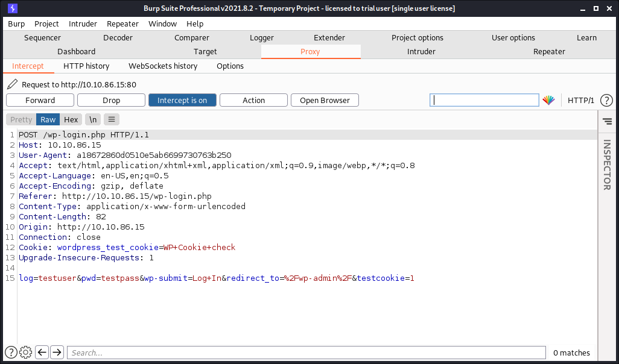Open the HTTP/1 protocol selector

(581, 100)
